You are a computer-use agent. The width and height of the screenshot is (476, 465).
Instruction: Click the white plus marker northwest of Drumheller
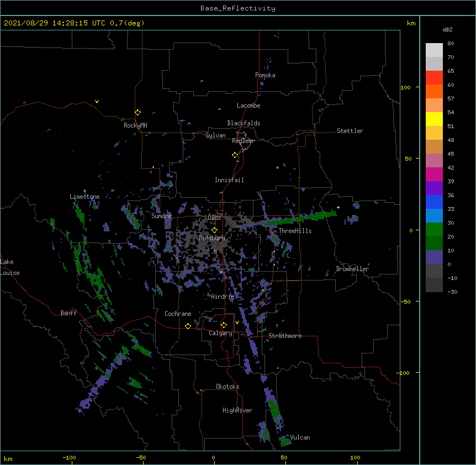338,207
